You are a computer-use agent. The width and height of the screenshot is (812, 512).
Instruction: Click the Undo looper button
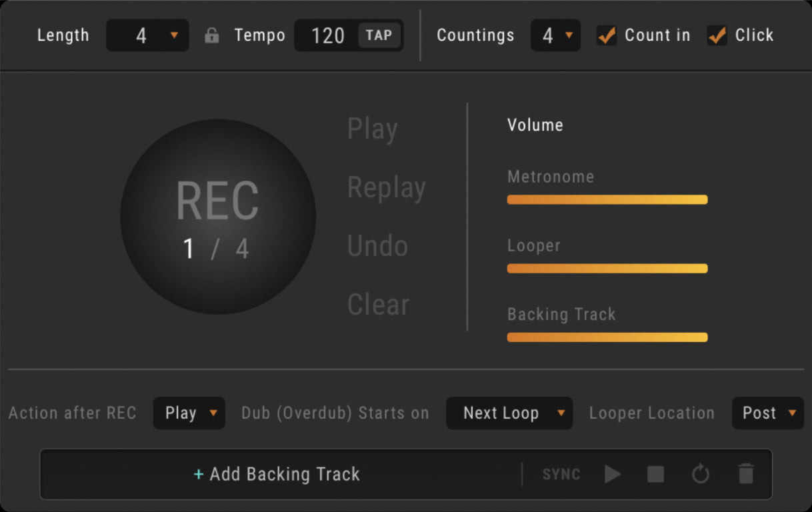pos(377,246)
